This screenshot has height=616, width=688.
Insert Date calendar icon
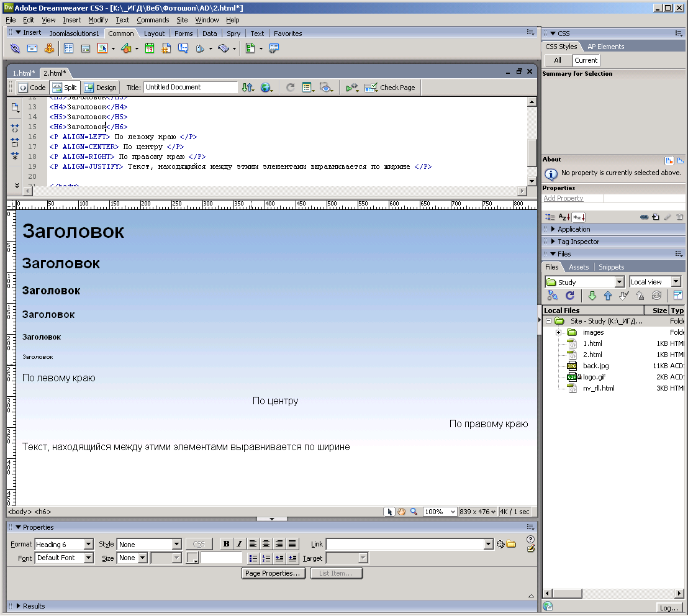(149, 48)
